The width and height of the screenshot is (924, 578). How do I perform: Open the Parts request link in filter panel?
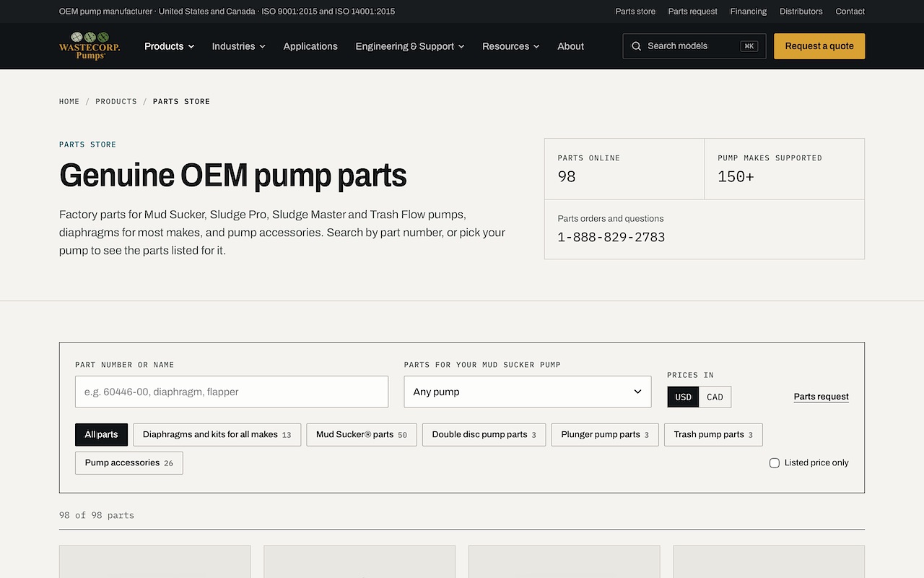[x=821, y=397]
